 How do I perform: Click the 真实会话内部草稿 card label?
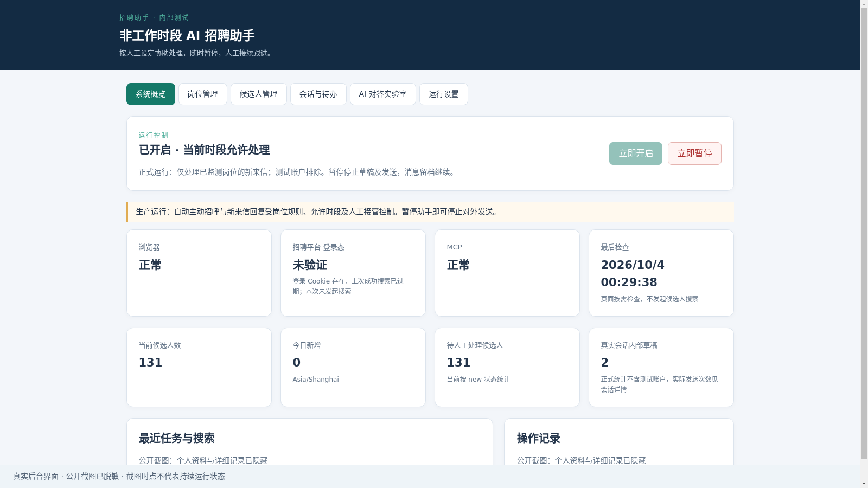click(629, 345)
